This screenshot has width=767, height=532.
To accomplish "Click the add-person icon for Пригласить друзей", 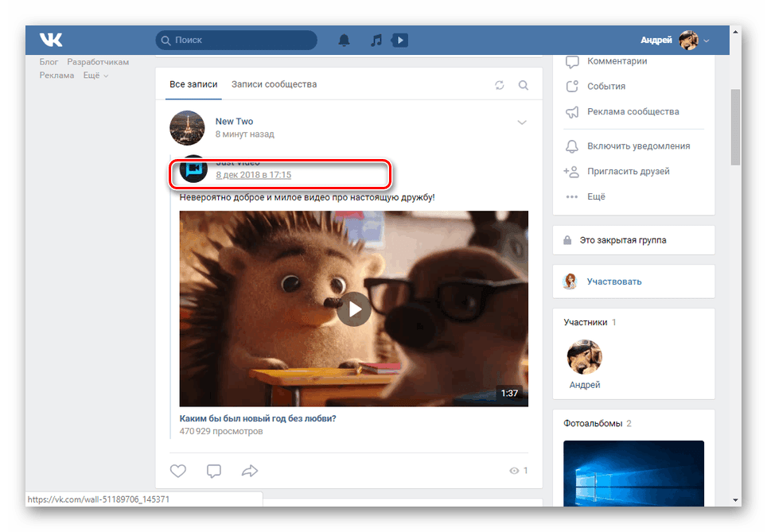I will click(x=570, y=172).
